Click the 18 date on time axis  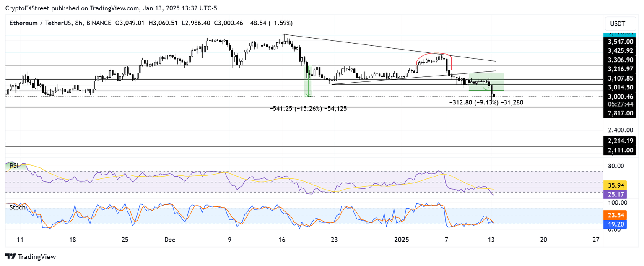point(73,240)
